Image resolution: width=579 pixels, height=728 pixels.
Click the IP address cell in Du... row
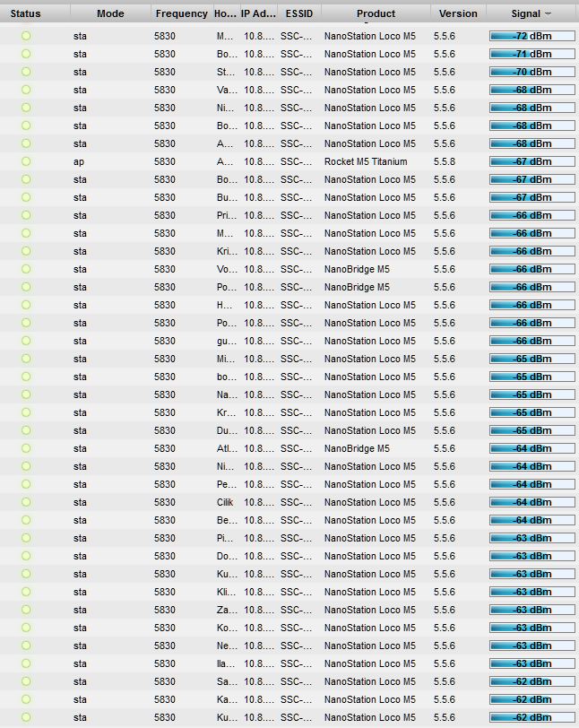tap(259, 430)
